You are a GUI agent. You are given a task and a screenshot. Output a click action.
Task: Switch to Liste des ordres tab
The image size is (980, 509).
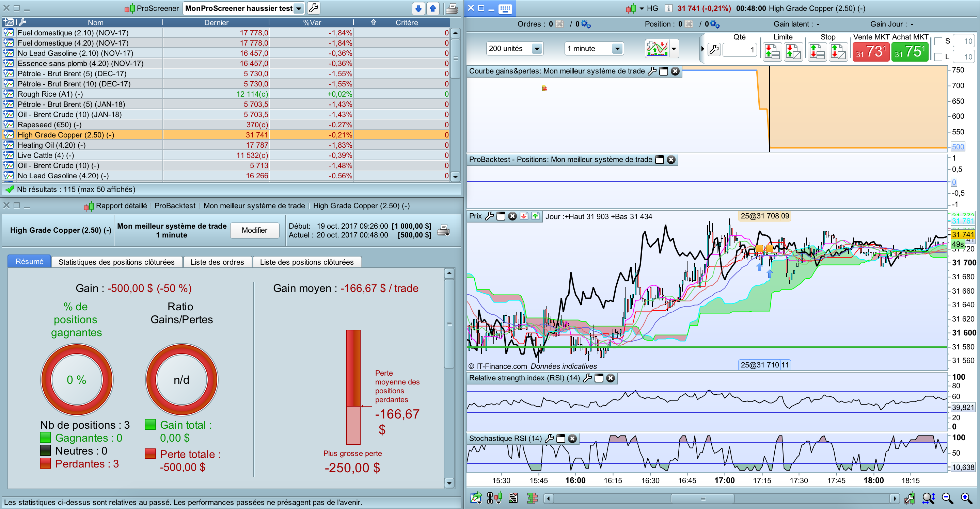217,262
